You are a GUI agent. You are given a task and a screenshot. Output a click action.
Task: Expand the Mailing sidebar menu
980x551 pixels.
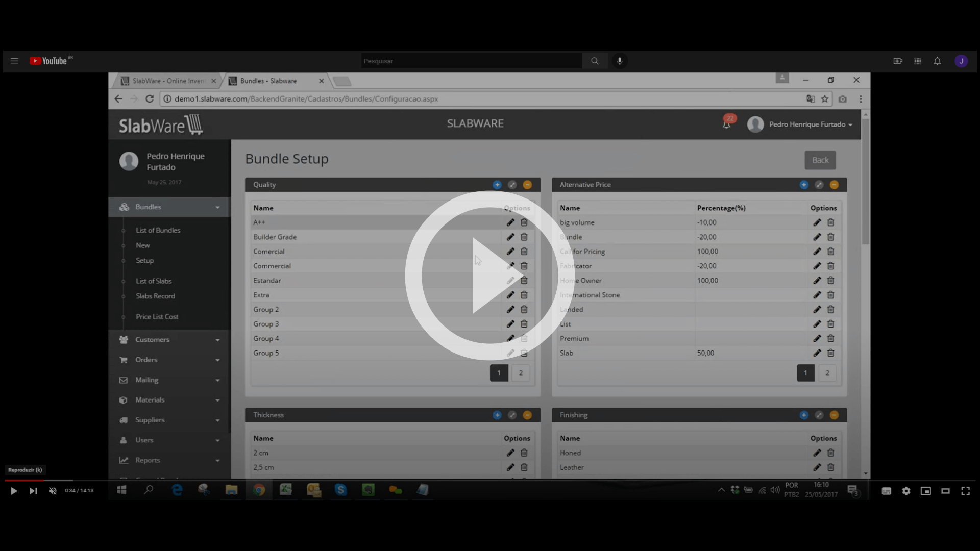pyautogui.click(x=169, y=380)
